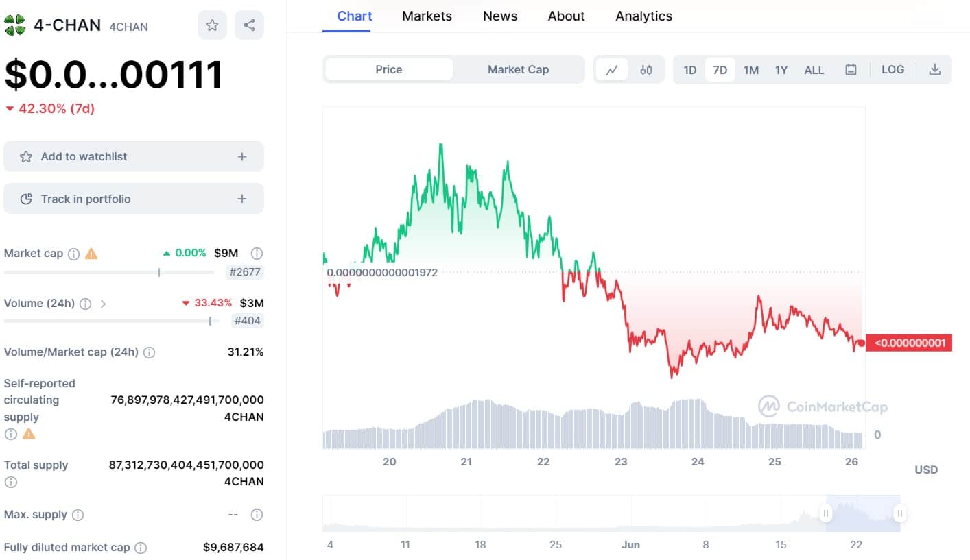Click the $0.0...00111 price text
This screenshot has width=970, height=560.
tap(114, 75)
